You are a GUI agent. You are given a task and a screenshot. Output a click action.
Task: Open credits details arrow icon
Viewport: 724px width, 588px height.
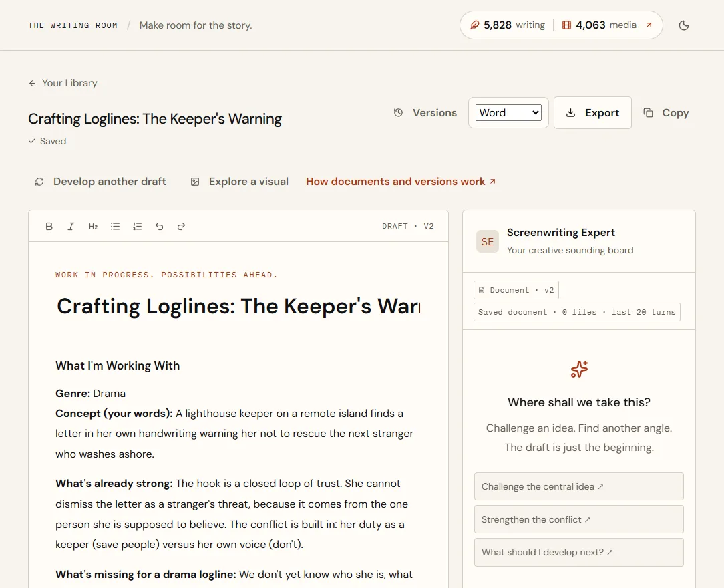649,25
